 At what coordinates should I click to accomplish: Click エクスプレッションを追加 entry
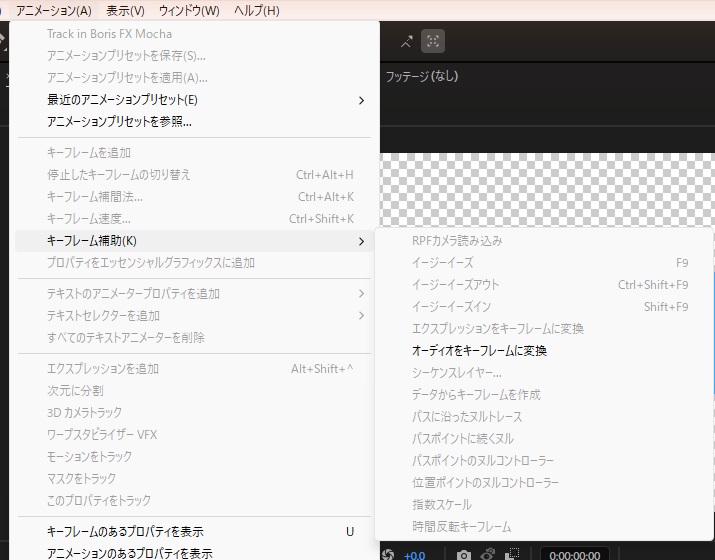194,368
